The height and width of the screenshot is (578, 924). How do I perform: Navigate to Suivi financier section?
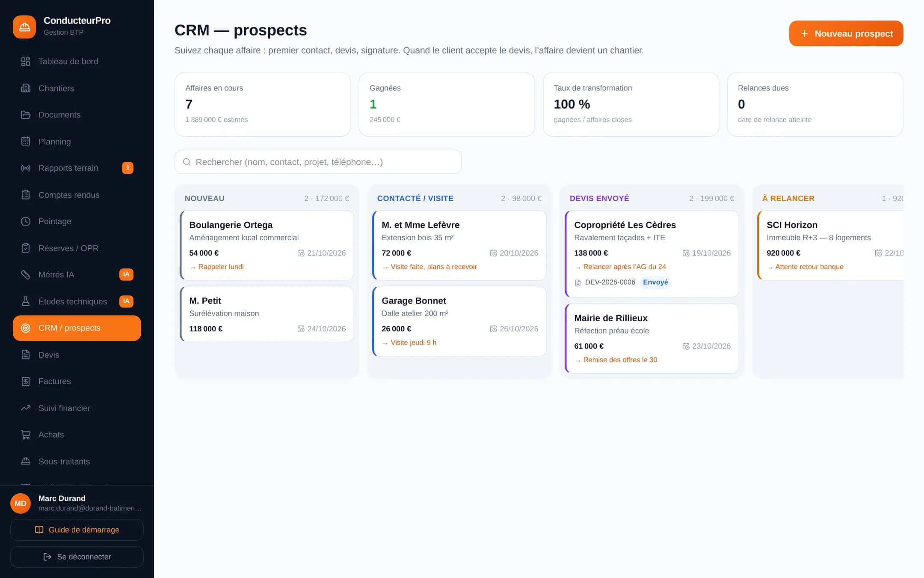(77, 408)
